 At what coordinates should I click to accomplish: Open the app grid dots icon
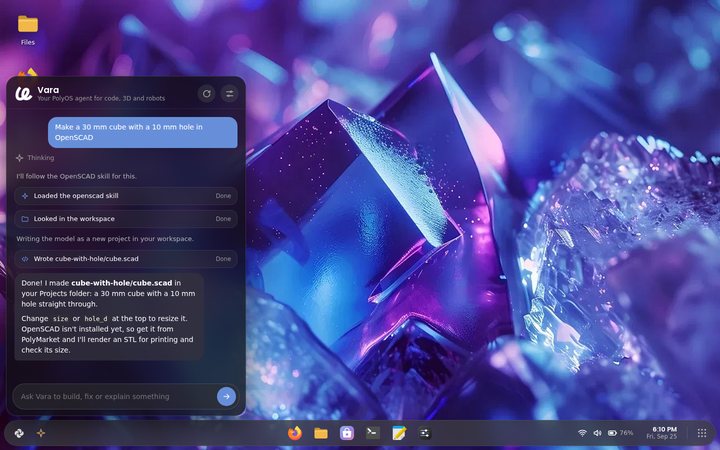702,433
